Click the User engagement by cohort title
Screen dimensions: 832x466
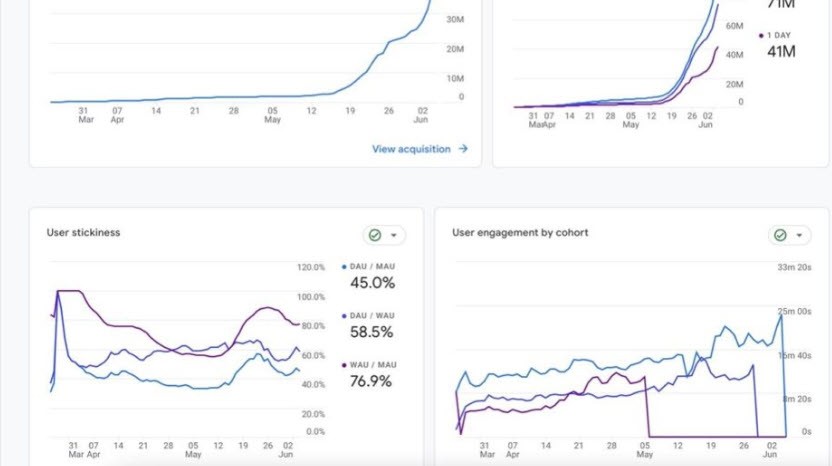(x=520, y=232)
